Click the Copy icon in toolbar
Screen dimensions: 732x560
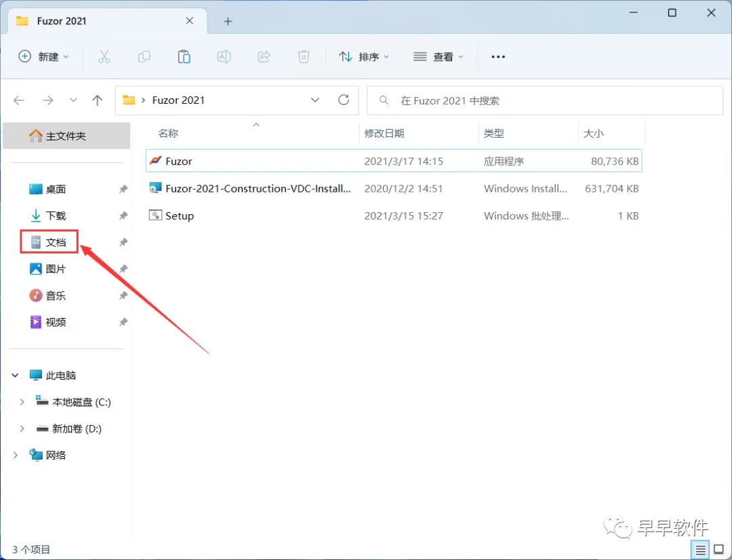(144, 56)
